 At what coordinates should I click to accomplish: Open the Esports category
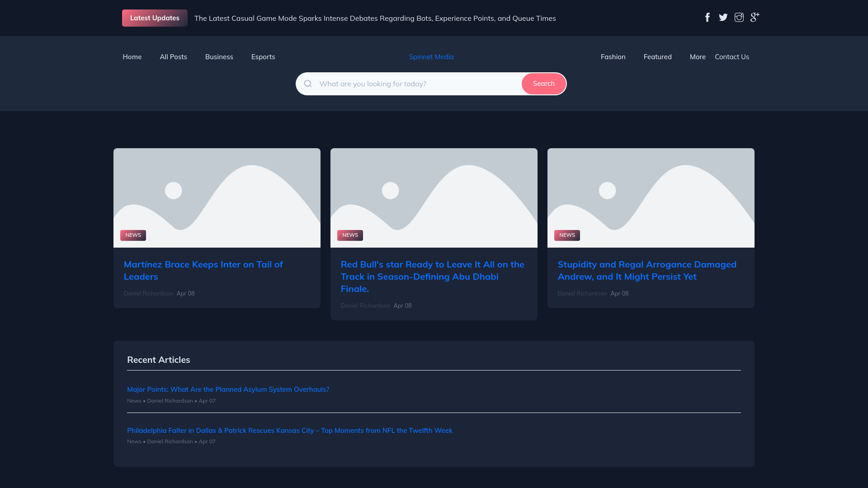click(x=263, y=57)
